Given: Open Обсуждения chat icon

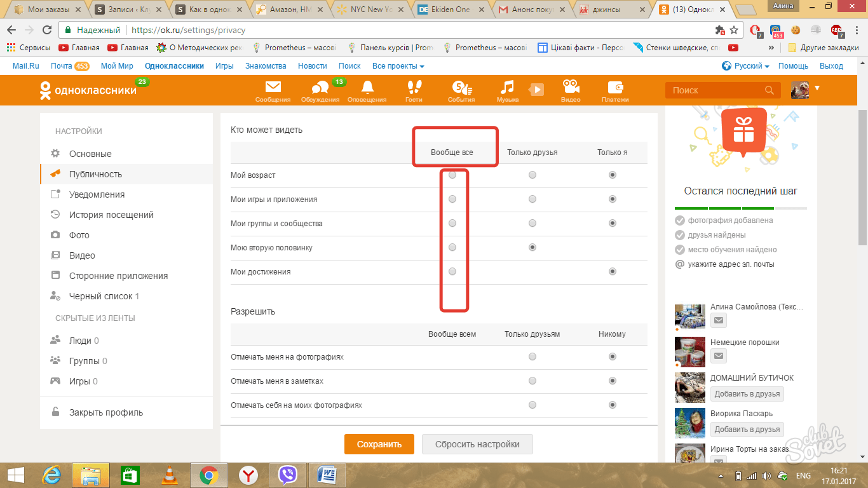Looking at the screenshot, I should click(x=320, y=88).
